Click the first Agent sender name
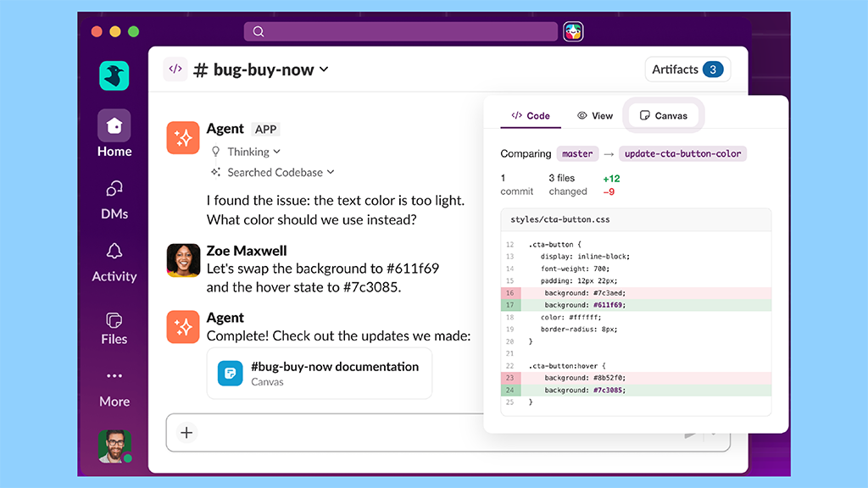Viewport: 868px width, 488px height. 225,129
